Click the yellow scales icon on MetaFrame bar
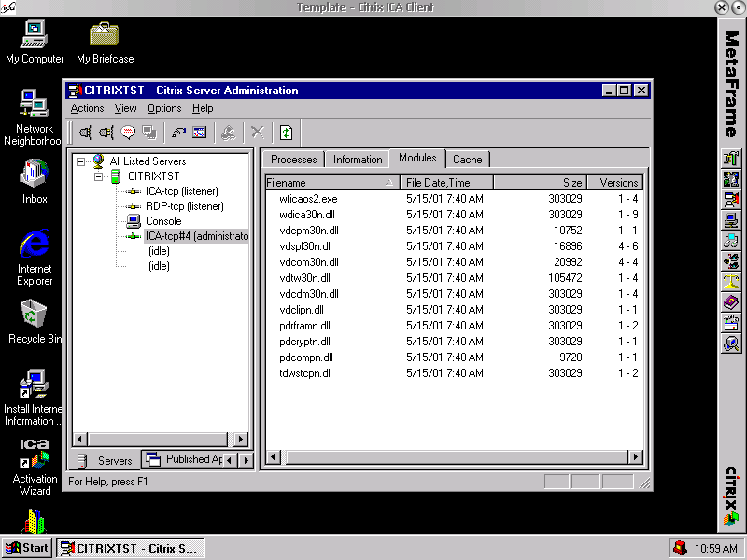Screen dimensions: 747x560 tap(731, 282)
